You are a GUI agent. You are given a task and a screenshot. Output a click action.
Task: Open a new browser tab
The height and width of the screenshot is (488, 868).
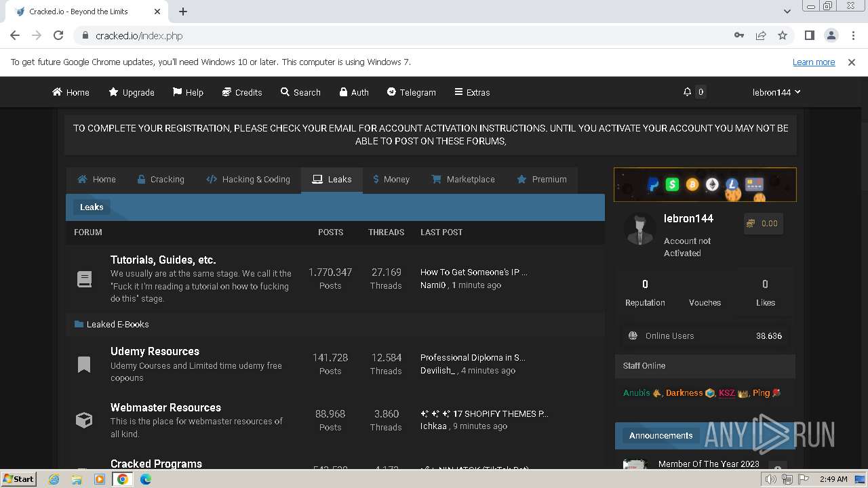(x=183, y=12)
